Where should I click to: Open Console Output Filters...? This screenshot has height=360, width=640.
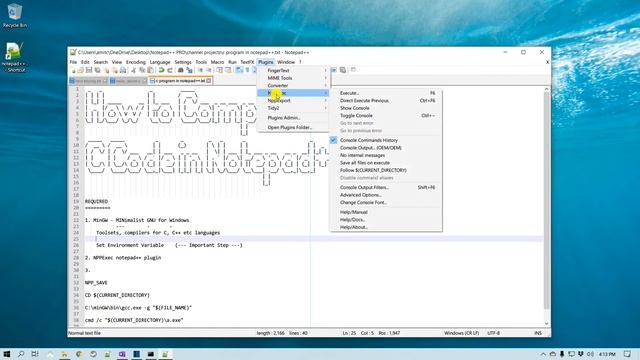[x=386, y=187]
